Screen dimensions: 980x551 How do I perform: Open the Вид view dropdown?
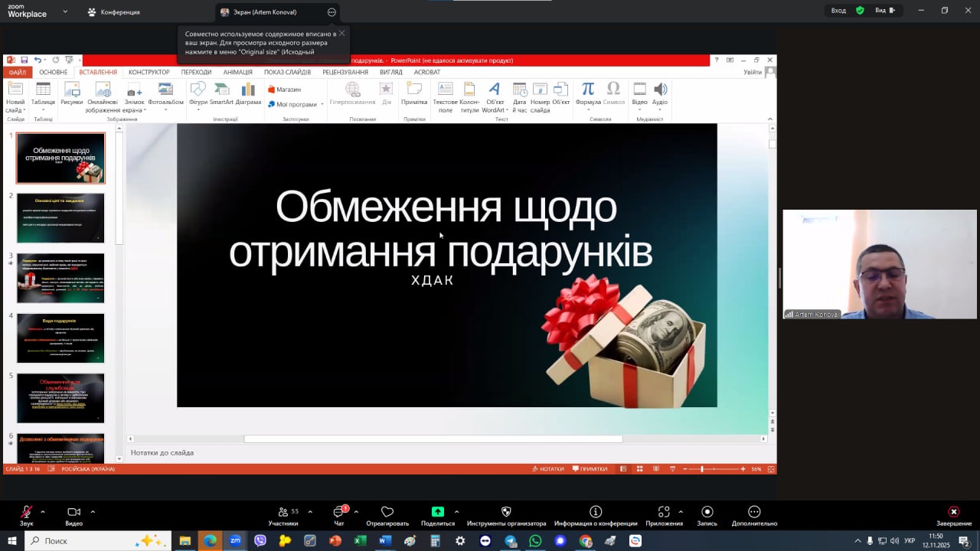point(884,11)
